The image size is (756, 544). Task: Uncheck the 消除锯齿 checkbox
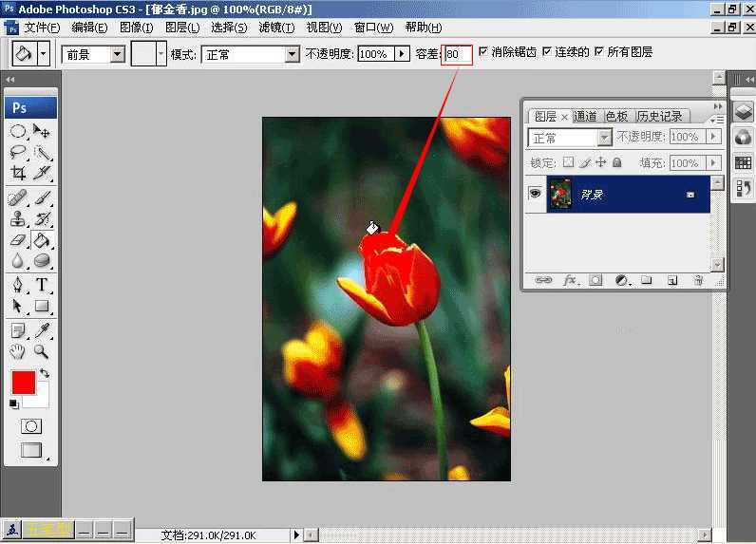point(484,52)
